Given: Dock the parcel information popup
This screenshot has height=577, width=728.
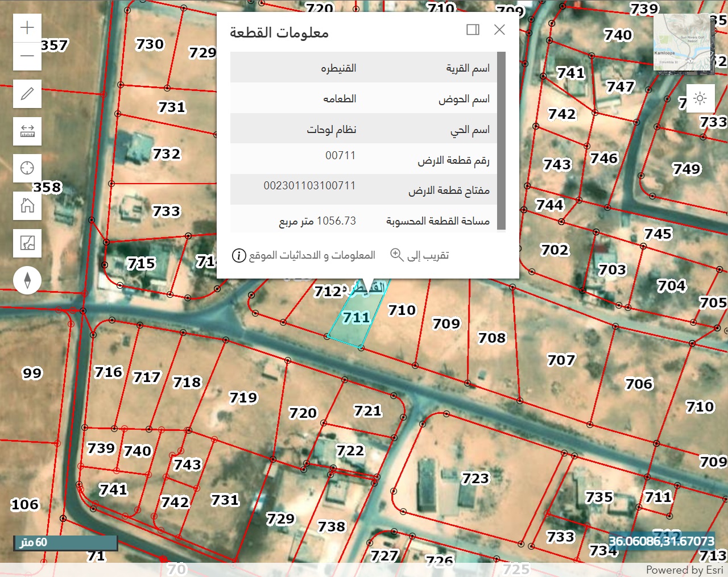Looking at the screenshot, I should point(473,30).
